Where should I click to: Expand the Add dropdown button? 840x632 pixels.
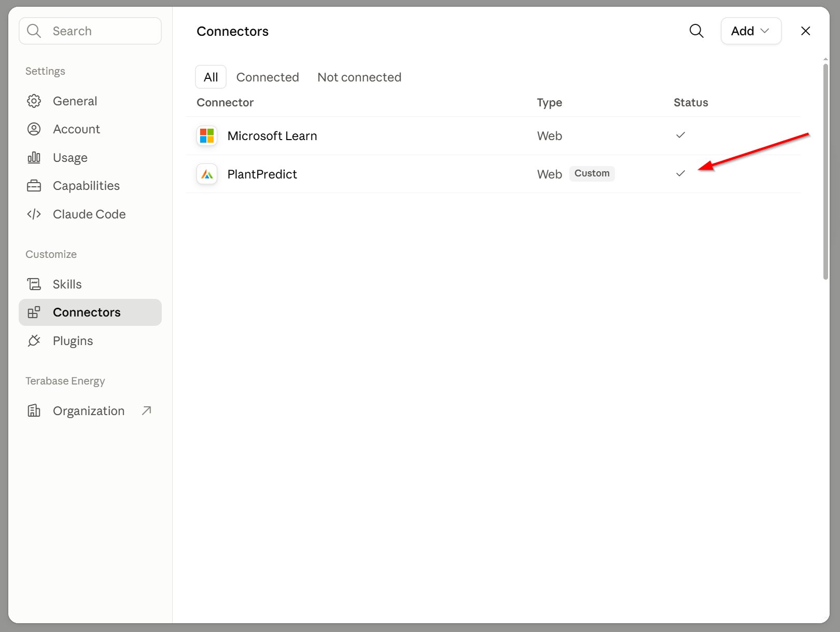[x=751, y=31]
